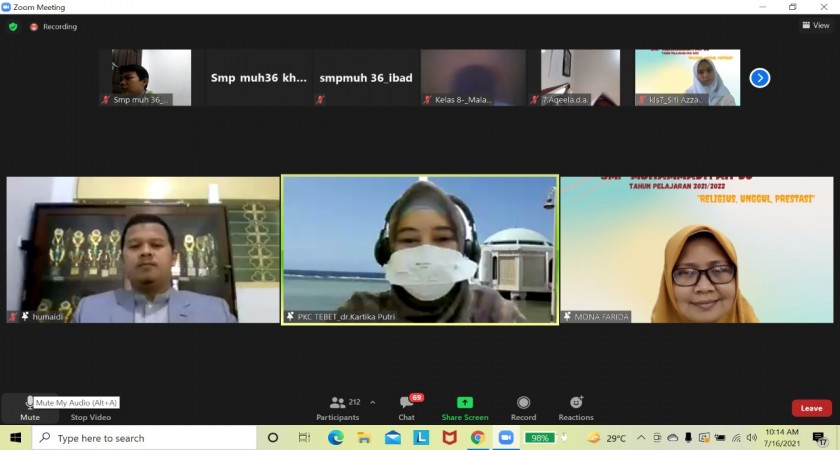Viewport: 840px width, 450px height.
Task: Open Google Chrome from the taskbar
Action: click(x=478, y=438)
